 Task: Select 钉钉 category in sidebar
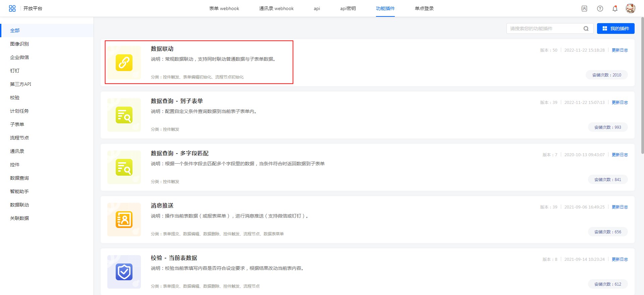pyautogui.click(x=15, y=71)
